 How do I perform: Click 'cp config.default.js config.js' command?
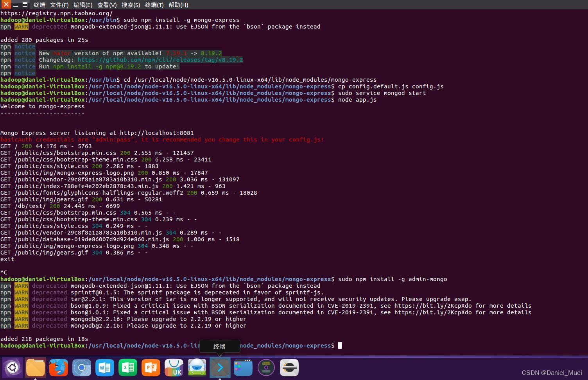coord(391,86)
